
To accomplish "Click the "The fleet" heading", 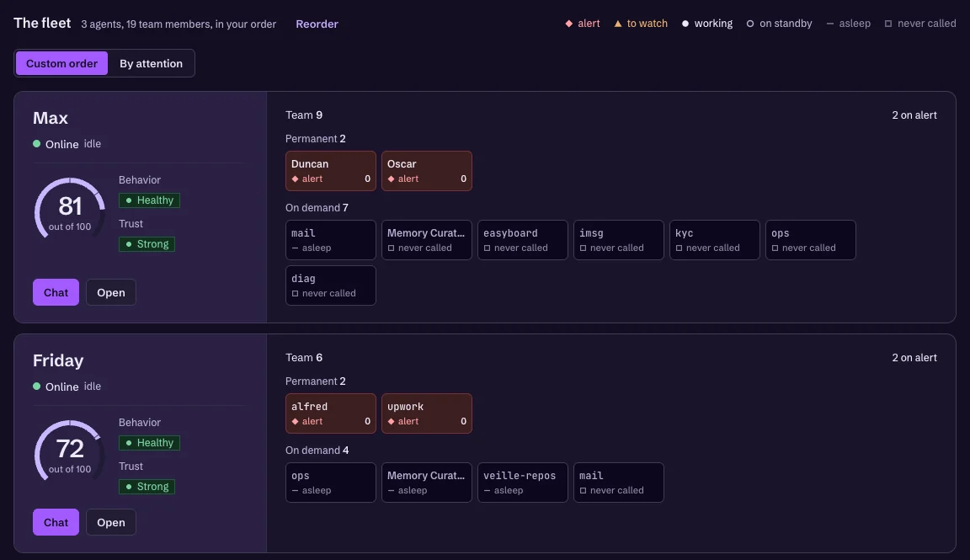I will pyautogui.click(x=42, y=23).
